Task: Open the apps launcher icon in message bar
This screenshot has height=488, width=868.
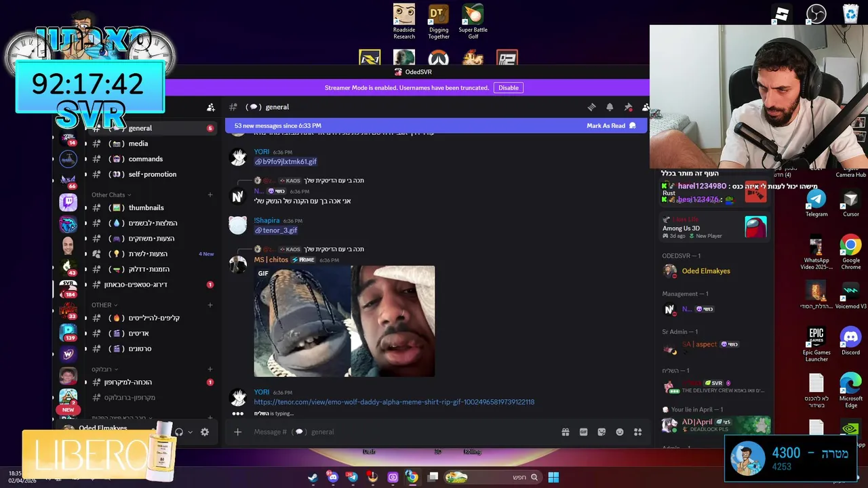Action: point(637,432)
